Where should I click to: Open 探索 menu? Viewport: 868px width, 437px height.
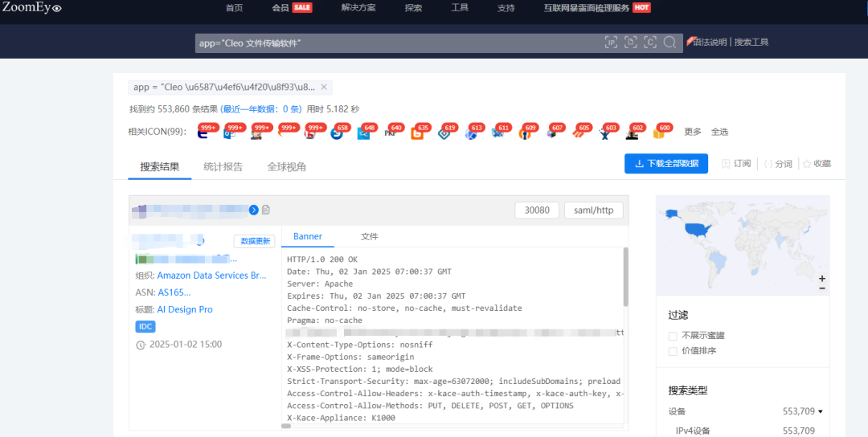413,8
